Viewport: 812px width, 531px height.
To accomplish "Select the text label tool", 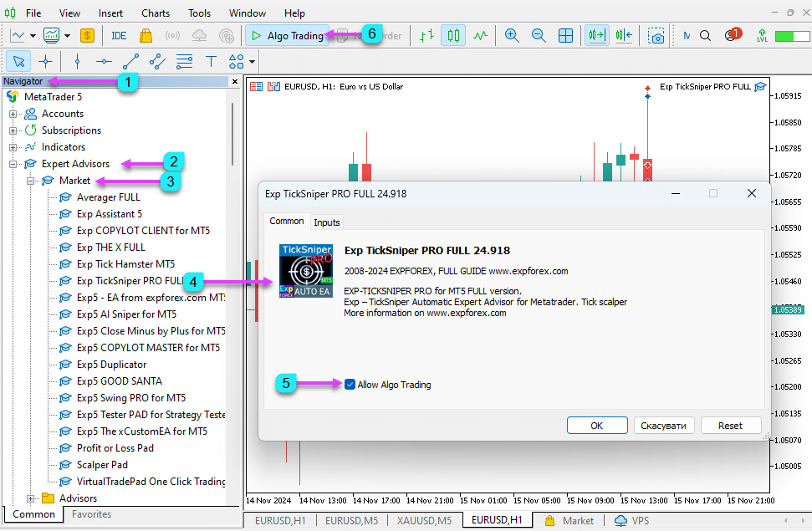I will [211, 61].
